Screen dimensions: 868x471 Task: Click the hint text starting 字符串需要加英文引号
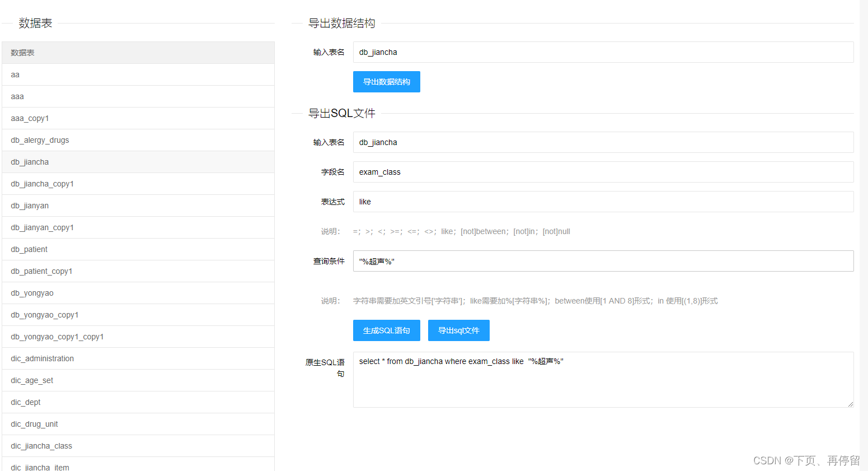tap(535, 301)
